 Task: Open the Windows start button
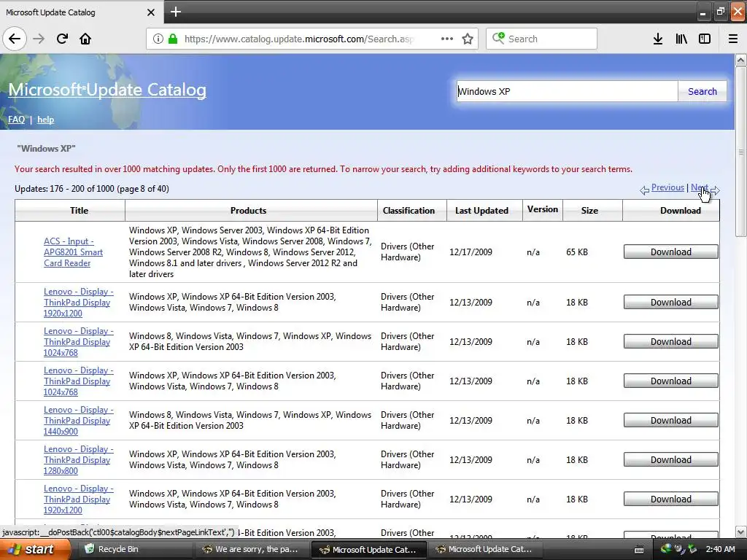[34, 550]
